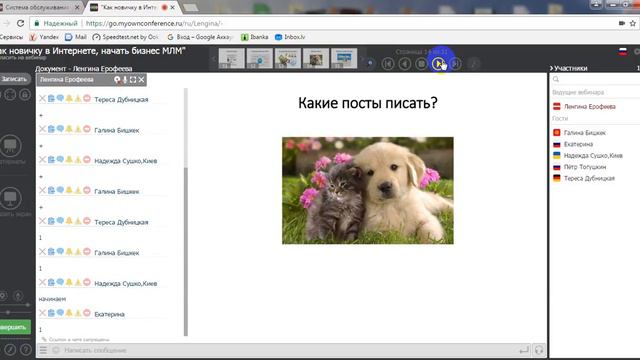Open the help question mark icon

[26, 349]
